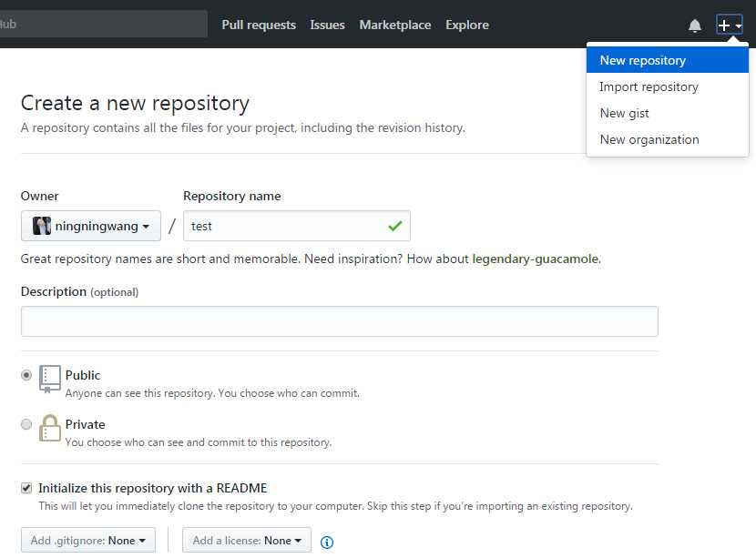The height and width of the screenshot is (558, 756).
Task: Go to Pull requests in header
Action: point(259,25)
